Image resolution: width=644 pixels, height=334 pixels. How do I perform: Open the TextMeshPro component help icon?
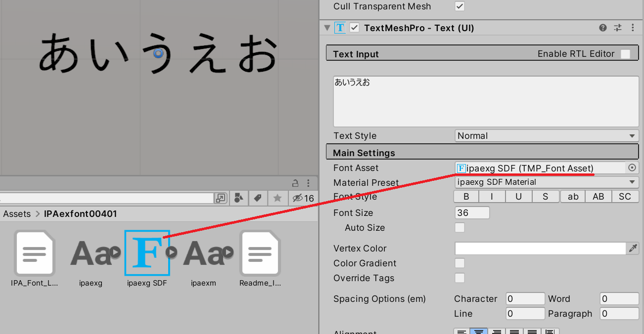(602, 28)
